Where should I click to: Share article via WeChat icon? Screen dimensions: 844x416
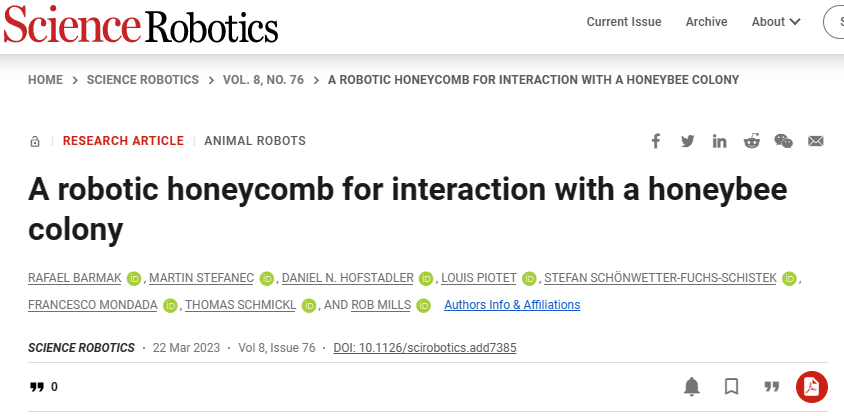(x=783, y=141)
